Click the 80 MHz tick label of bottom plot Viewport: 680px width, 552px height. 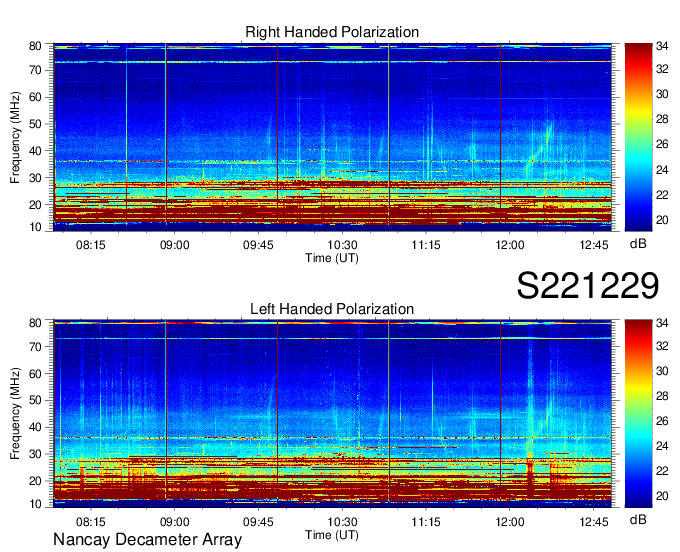(x=35, y=323)
